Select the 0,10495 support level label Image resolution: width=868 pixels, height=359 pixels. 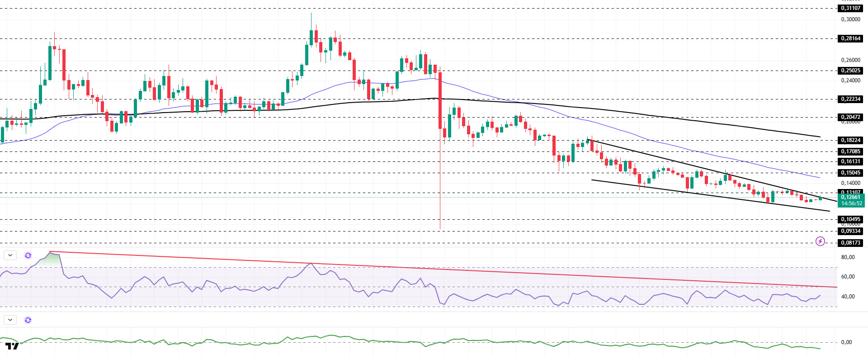[850, 219]
